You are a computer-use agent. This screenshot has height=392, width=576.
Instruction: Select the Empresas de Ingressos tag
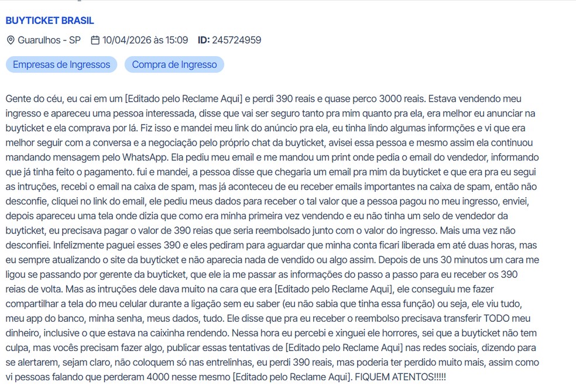click(61, 64)
